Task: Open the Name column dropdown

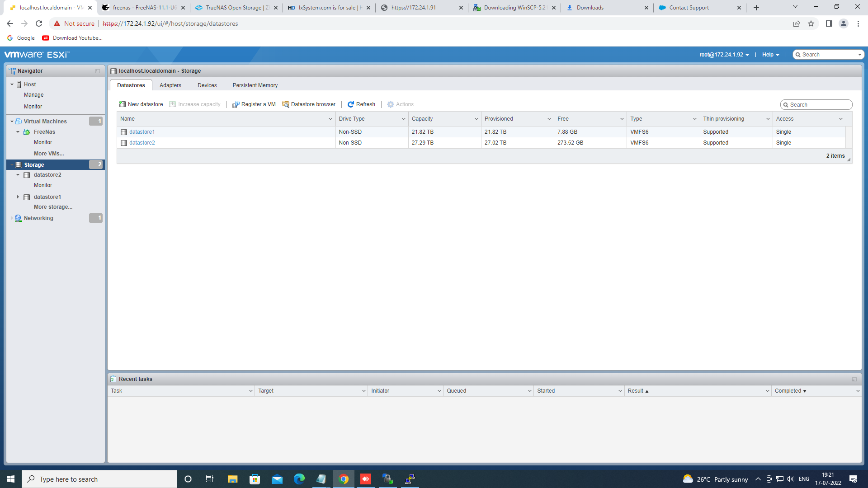Action: click(x=330, y=119)
